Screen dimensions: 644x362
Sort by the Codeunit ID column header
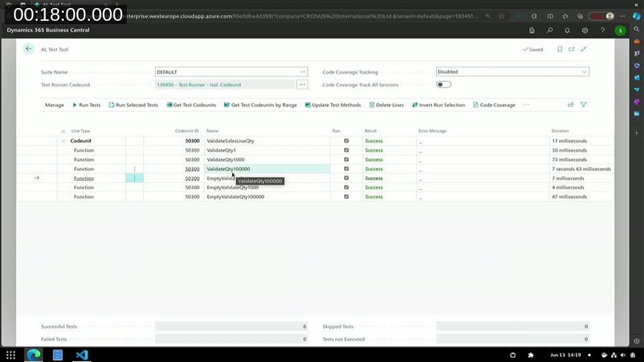point(186,131)
